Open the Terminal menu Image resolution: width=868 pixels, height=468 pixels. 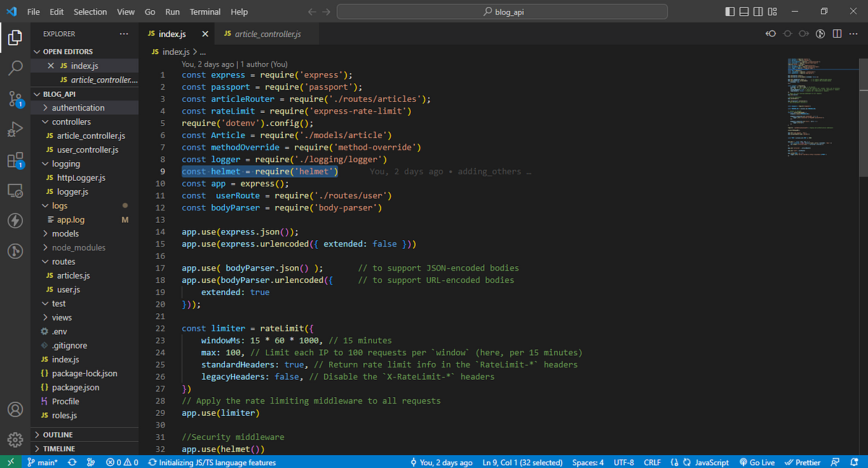click(x=205, y=12)
